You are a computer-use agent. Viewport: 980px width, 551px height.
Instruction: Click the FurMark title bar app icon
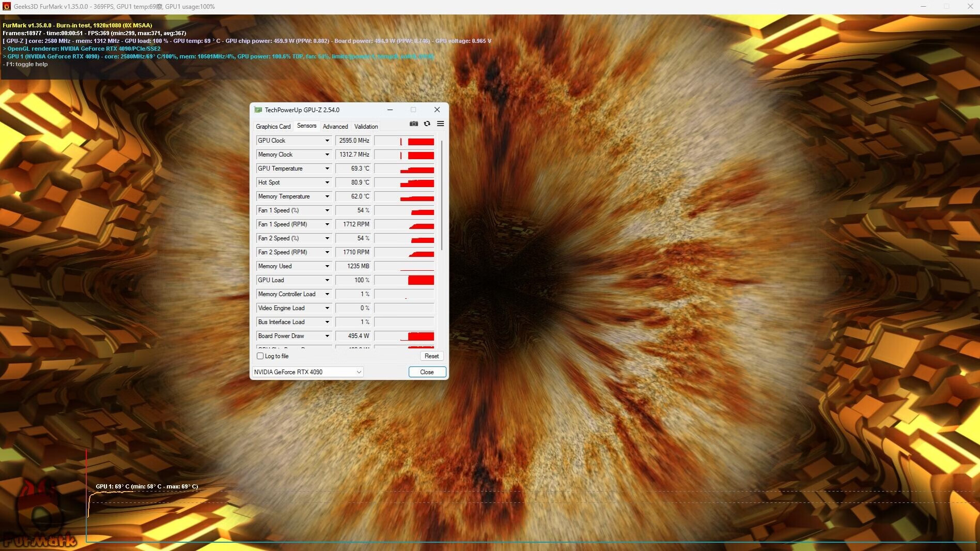pos(7,7)
